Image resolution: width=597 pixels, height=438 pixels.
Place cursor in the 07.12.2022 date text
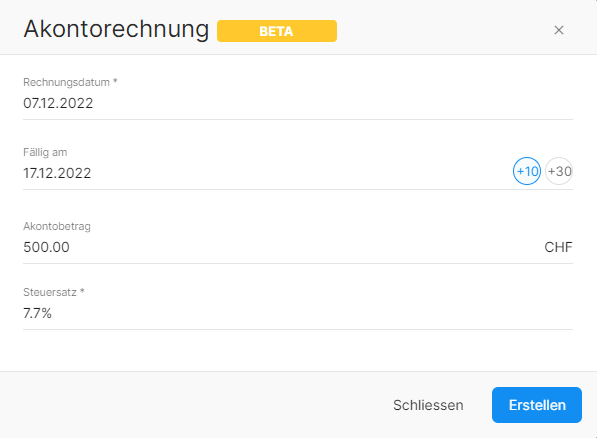coord(58,103)
